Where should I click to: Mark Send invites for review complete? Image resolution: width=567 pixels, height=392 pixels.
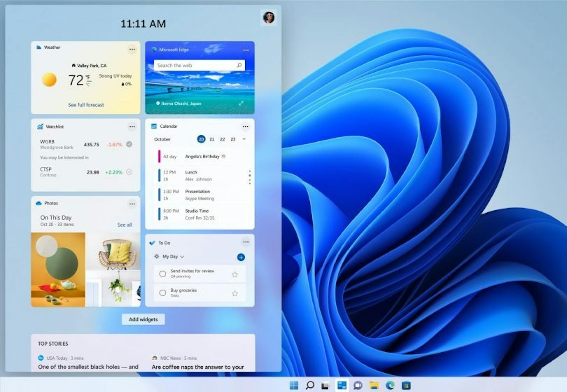coord(163,274)
